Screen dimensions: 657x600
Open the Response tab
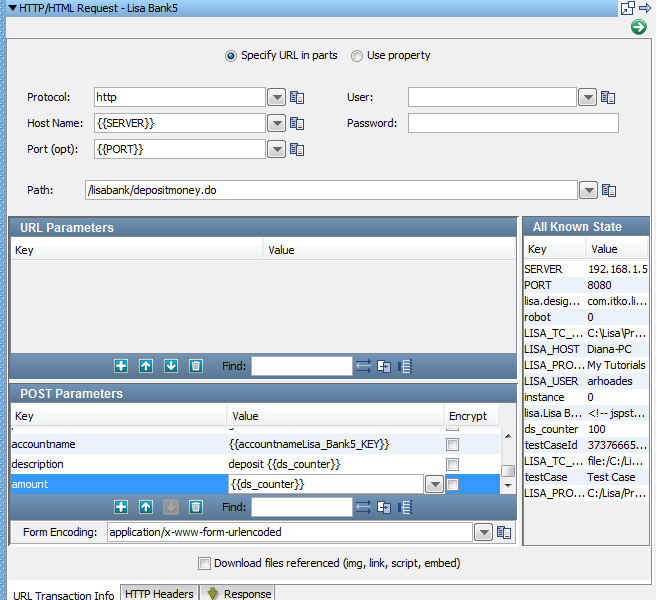click(238, 593)
